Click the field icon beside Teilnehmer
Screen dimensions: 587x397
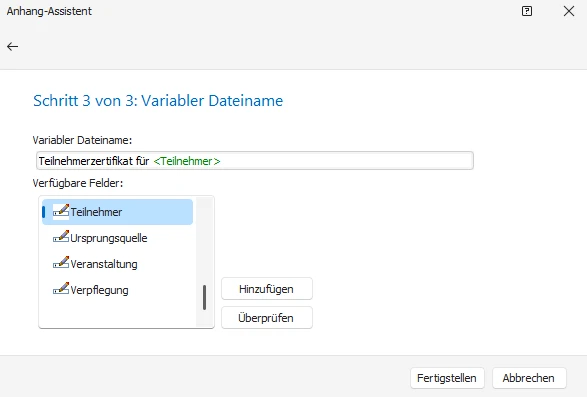61,211
